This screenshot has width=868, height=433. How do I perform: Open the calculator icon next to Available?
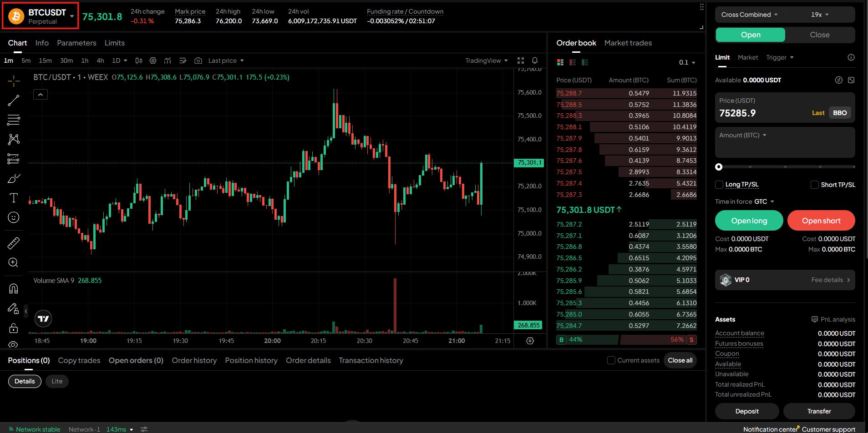tap(851, 80)
